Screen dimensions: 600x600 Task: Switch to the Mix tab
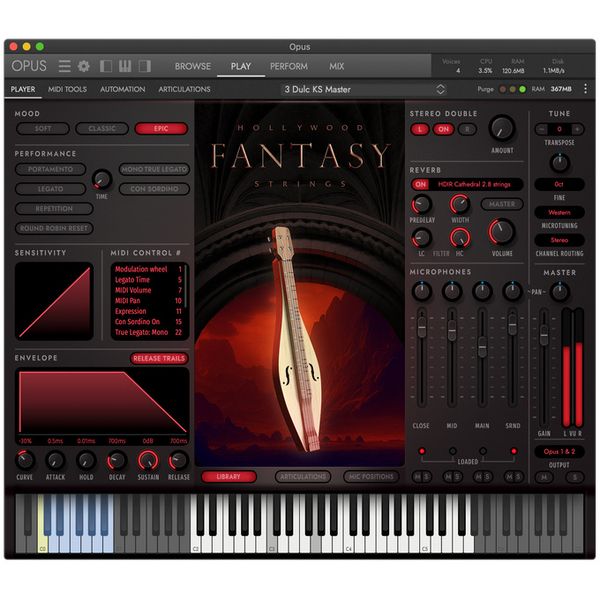[336, 66]
